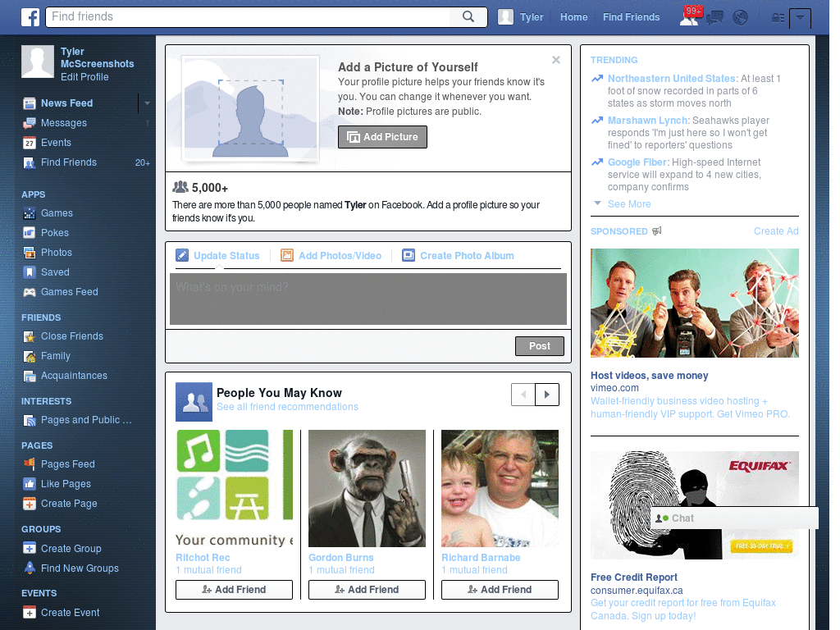Click the Create Group icon
Viewport: 840px width, 630px height.
coord(30,549)
